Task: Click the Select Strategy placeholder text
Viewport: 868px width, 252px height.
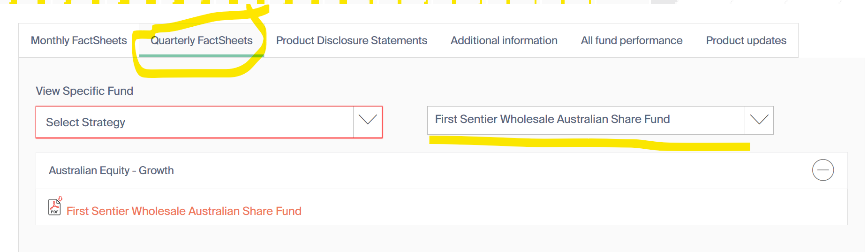Action: click(x=85, y=122)
